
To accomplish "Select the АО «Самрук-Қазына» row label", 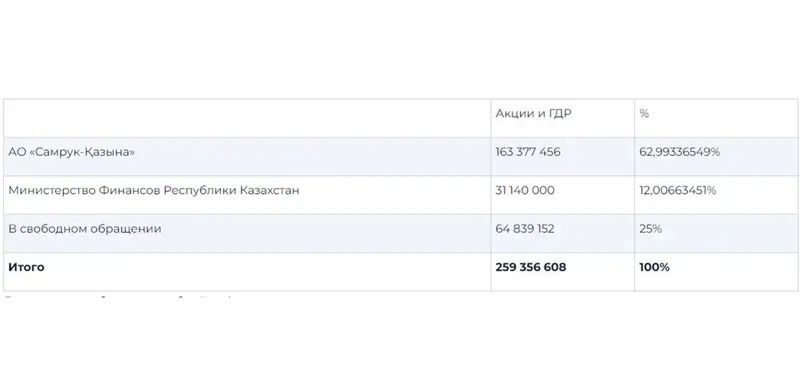I will click(71, 152).
